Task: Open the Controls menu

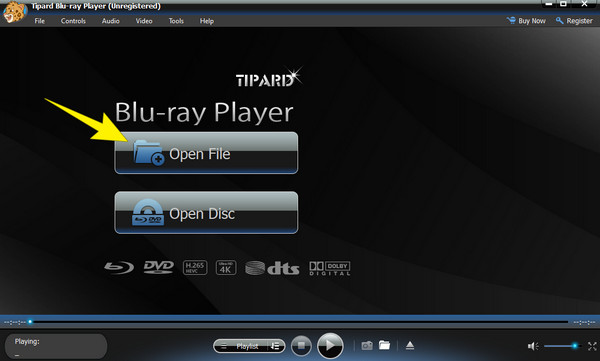Action: click(x=73, y=21)
